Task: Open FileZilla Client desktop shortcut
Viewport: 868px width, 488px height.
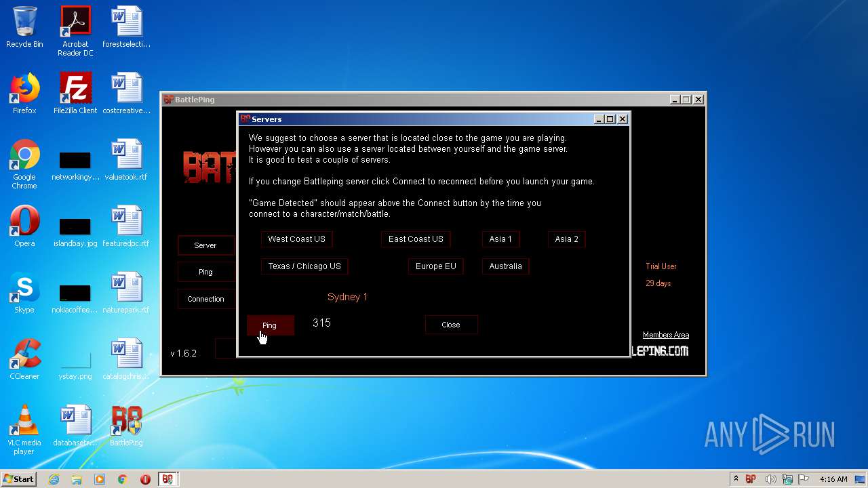Action: (75, 94)
